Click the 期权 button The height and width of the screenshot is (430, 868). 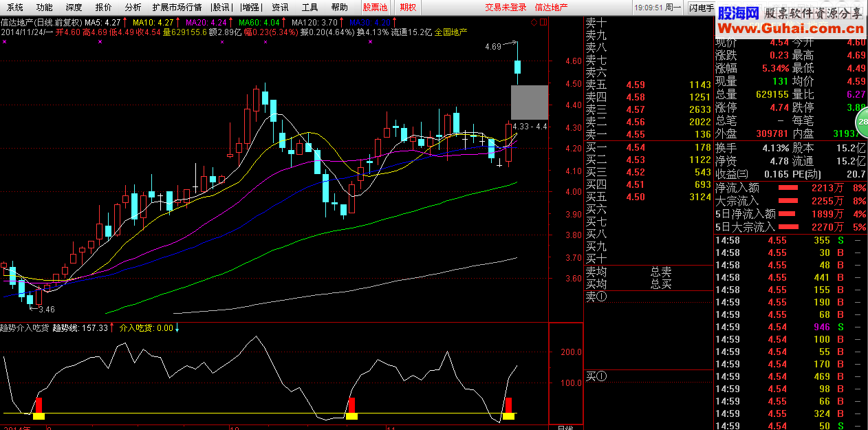click(x=408, y=8)
